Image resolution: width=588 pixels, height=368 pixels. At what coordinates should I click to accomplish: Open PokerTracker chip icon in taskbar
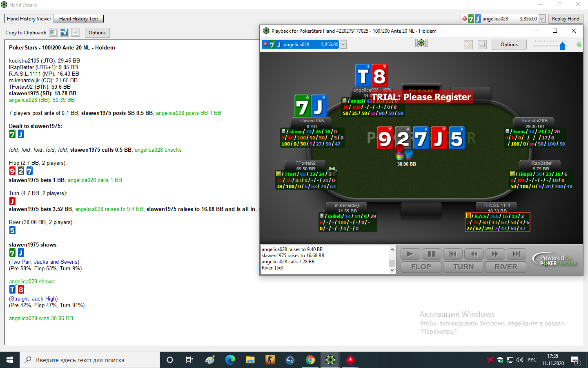point(330,360)
